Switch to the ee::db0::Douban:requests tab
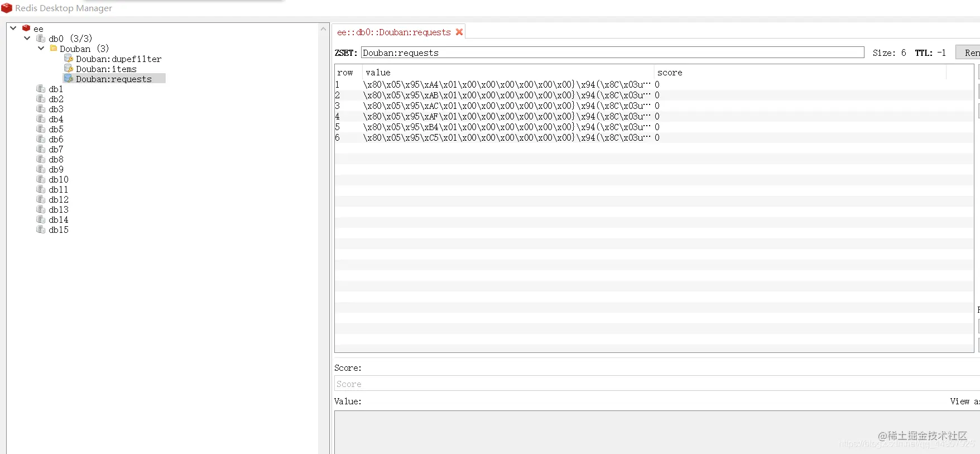The height and width of the screenshot is (454, 980). click(x=394, y=32)
